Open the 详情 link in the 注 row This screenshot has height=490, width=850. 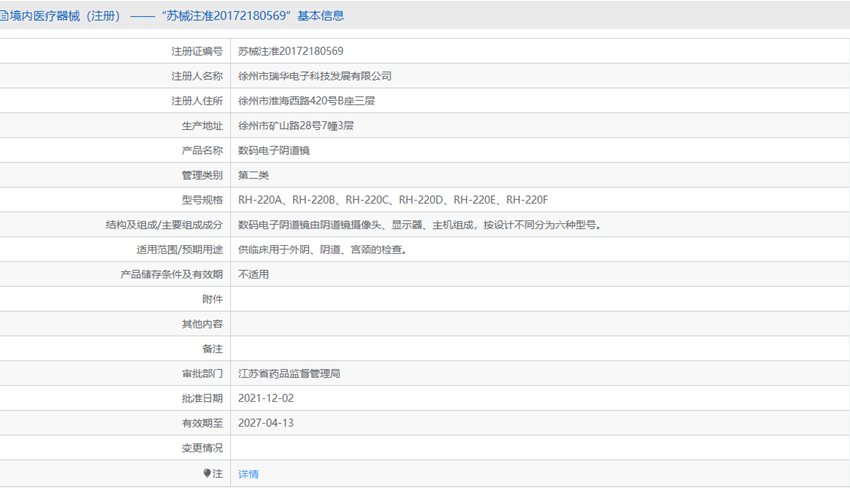[248, 474]
